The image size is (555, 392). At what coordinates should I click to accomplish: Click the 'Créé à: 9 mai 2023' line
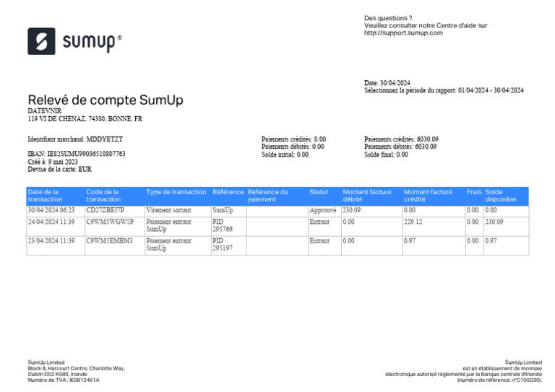coord(53,162)
